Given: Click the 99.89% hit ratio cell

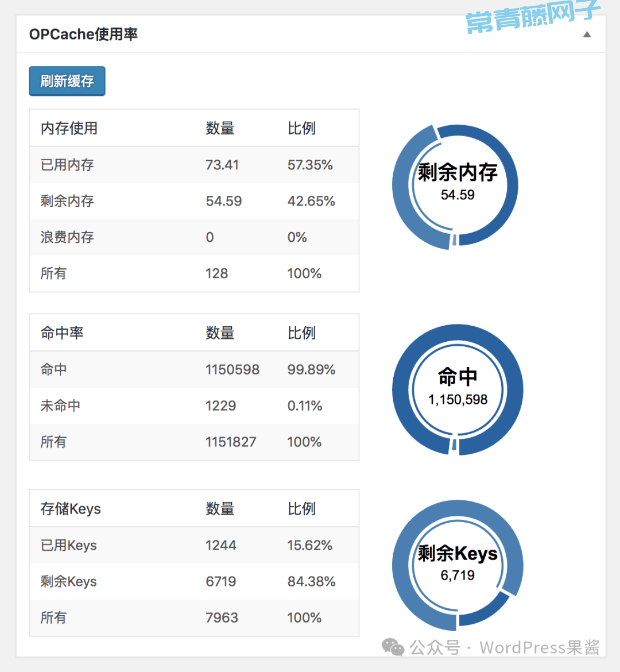Looking at the screenshot, I should 311,370.
